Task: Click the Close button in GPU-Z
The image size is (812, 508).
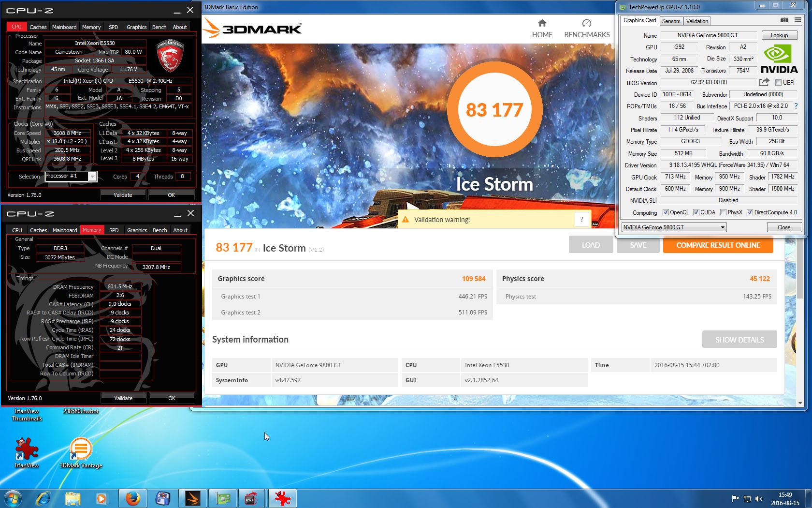Action: [784, 227]
